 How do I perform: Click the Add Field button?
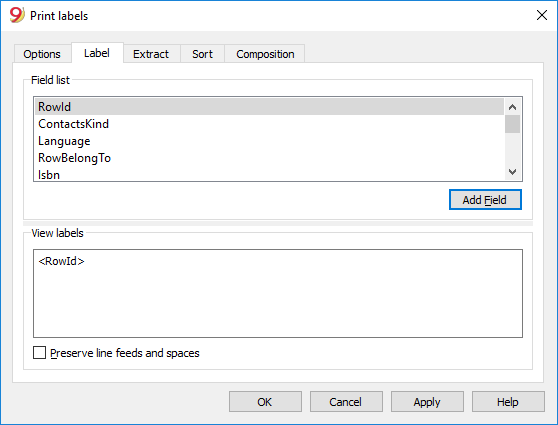(485, 200)
